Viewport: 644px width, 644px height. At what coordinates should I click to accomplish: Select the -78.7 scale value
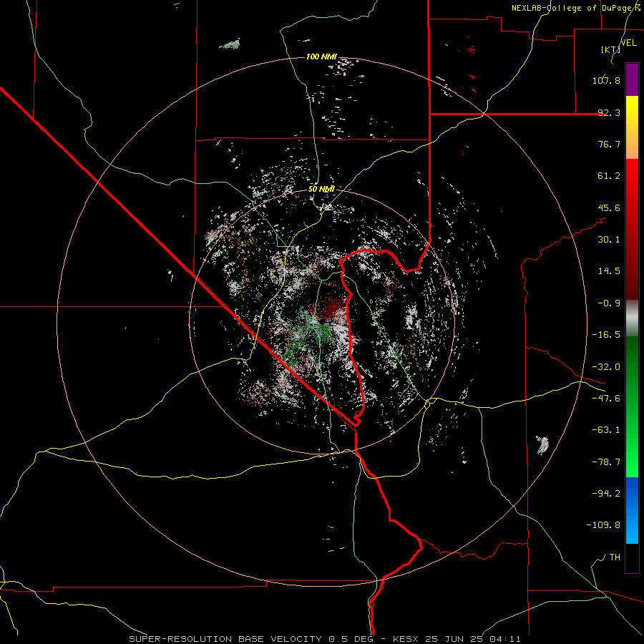606,462
